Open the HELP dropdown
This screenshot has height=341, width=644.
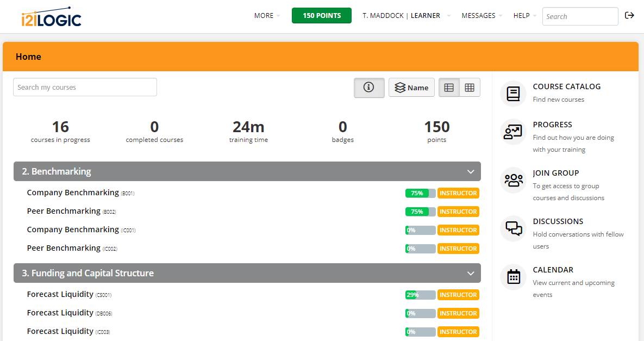click(x=524, y=16)
